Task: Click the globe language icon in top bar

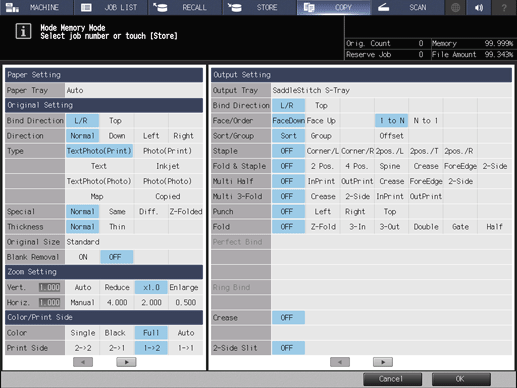Action: click(x=455, y=7)
